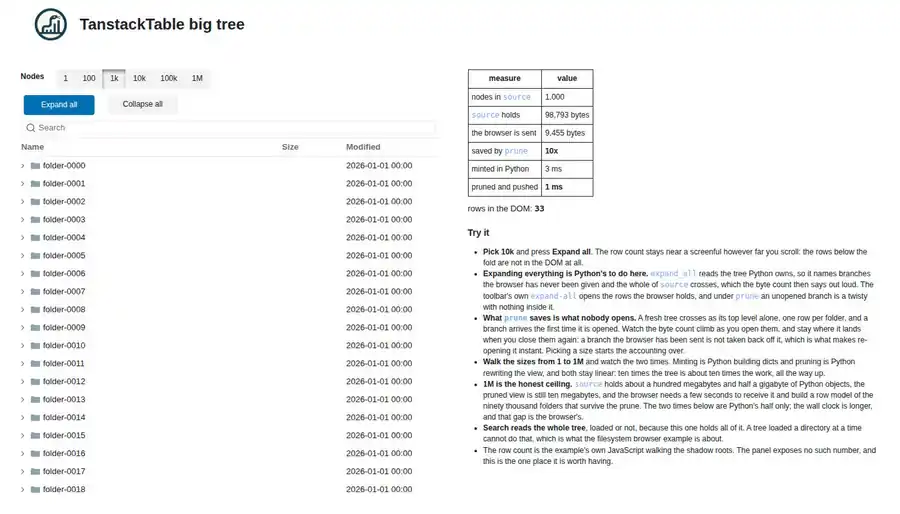Click the folder icon of folder-0000

tap(36, 166)
